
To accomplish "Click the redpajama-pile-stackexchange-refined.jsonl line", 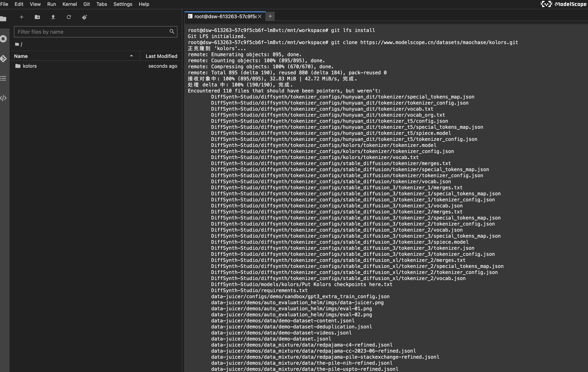I will point(325,357).
